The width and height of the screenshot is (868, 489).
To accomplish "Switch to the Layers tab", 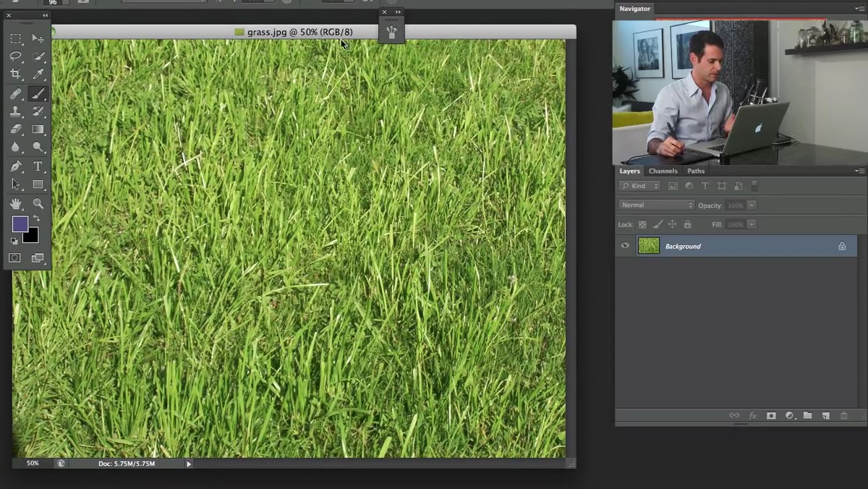I will click(x=629, y=171).
